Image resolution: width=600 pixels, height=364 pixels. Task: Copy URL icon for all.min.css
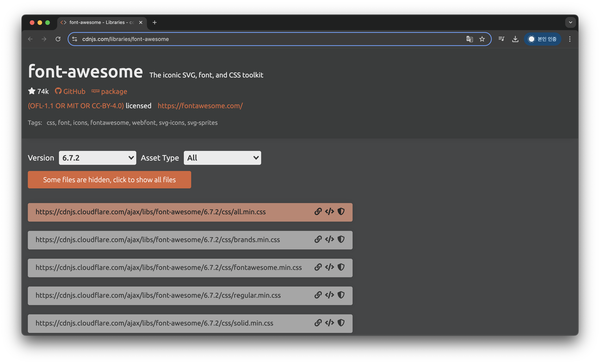318,212
